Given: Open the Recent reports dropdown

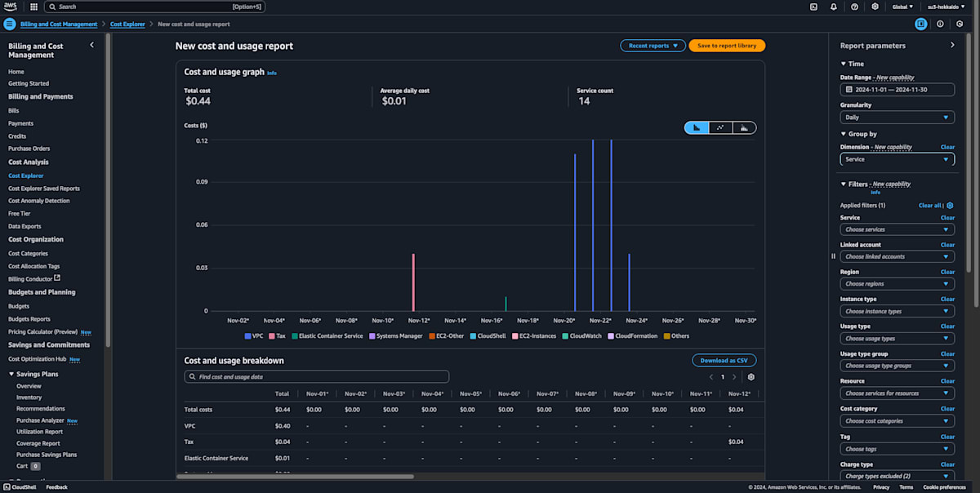Looking at the screenshot, I should 653,46.
